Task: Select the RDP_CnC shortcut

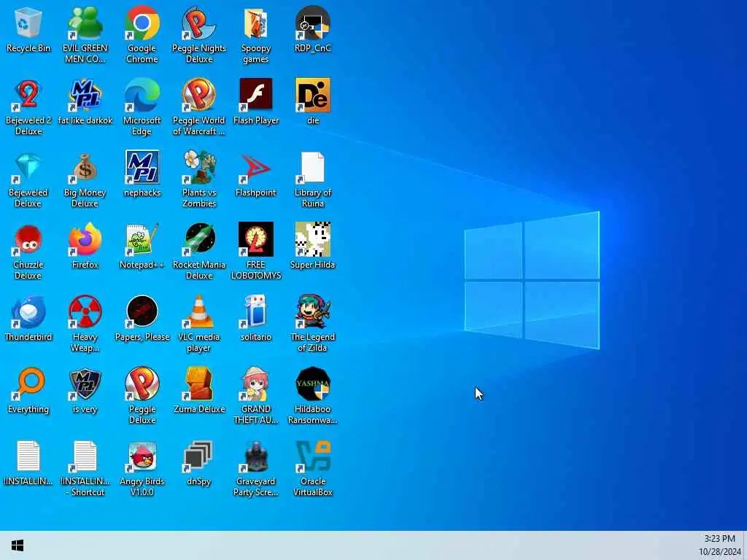Action: [x=312, y=23]
